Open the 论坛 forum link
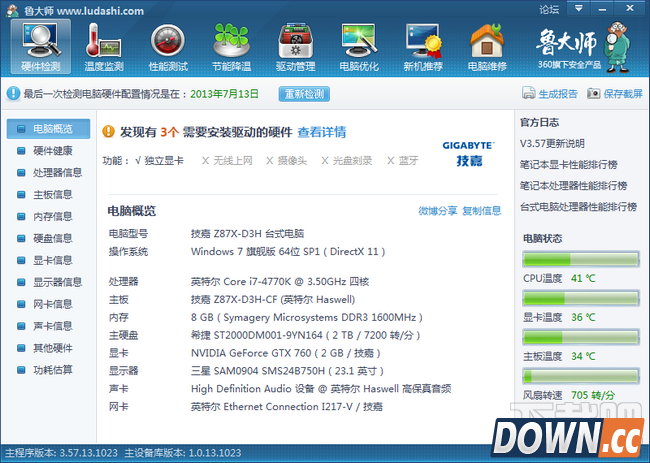The width and height of the screenshot is (650, 463). [x=549, y=10]
